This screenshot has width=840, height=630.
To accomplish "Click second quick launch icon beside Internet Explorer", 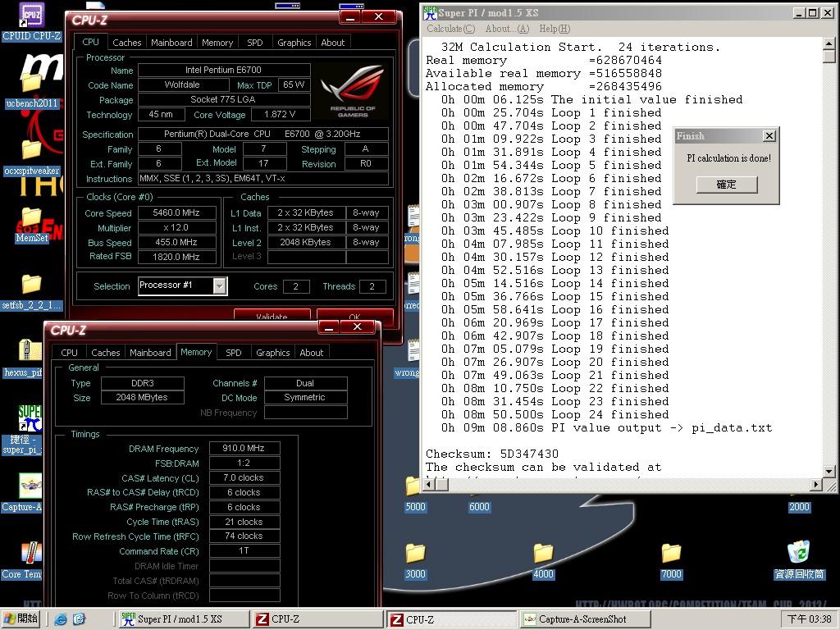I will point(79,619).
